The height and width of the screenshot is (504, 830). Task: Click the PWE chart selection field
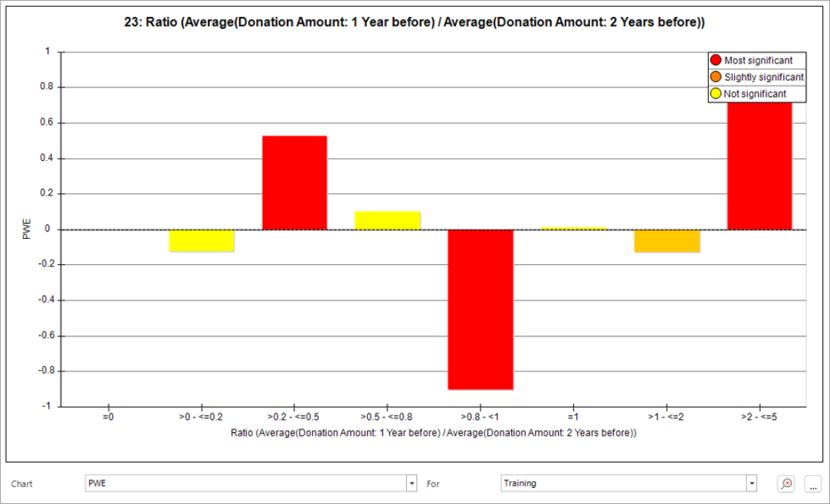(245, 483)
